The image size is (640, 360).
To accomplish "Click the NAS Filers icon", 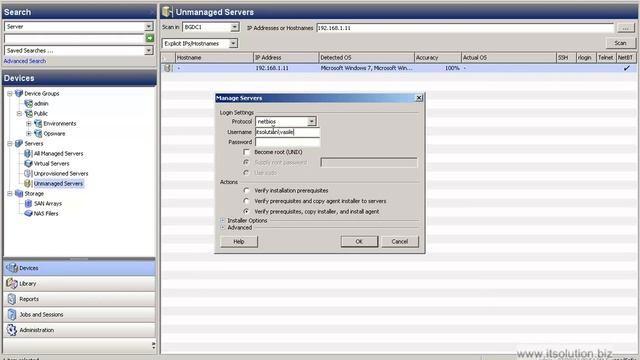I will point(28,213).
